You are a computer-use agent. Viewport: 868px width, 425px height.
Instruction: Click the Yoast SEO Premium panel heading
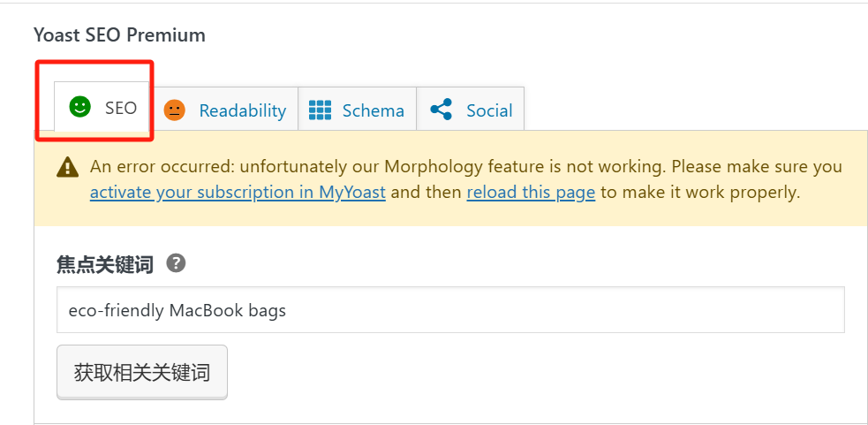[x=119, y=35]
